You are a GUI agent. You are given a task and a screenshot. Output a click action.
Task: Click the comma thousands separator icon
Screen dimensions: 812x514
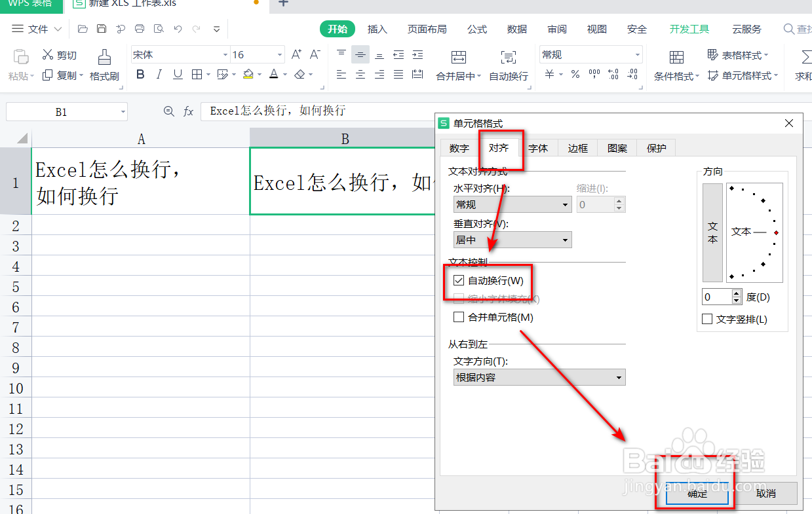click(594, 74)
